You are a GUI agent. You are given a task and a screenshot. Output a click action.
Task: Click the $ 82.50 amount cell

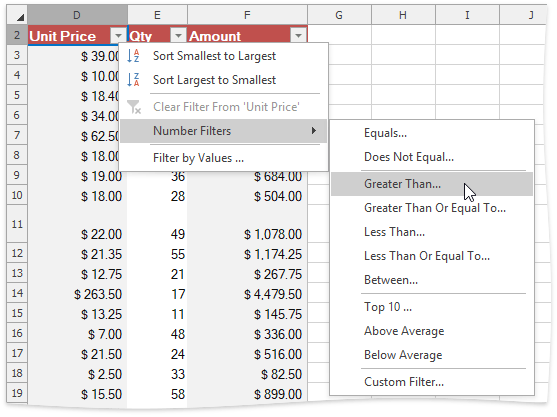247,374
